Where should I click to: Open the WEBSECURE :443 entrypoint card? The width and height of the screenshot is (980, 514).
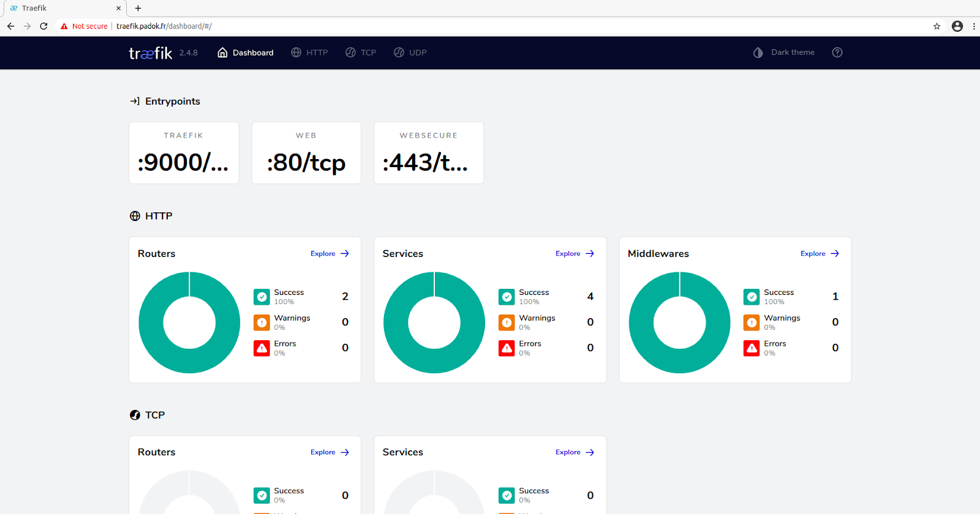point(429,153)
